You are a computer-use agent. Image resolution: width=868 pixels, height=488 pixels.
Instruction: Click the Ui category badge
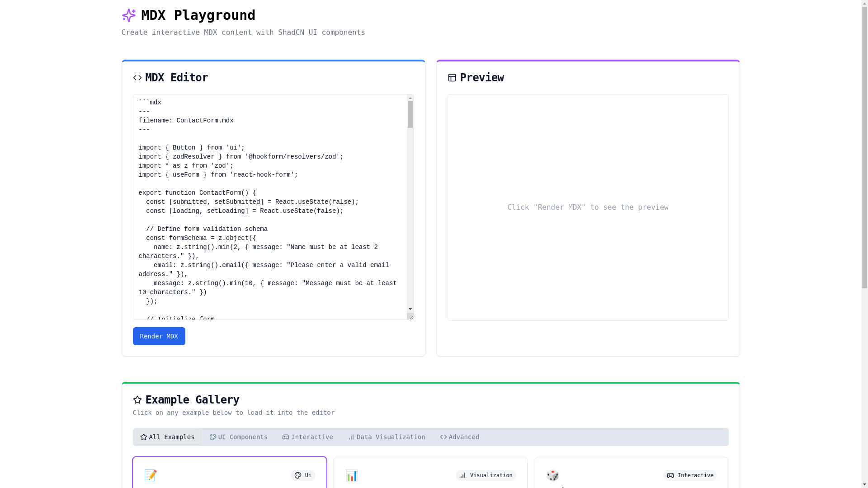pyautogui.click(x=303, y=475)
